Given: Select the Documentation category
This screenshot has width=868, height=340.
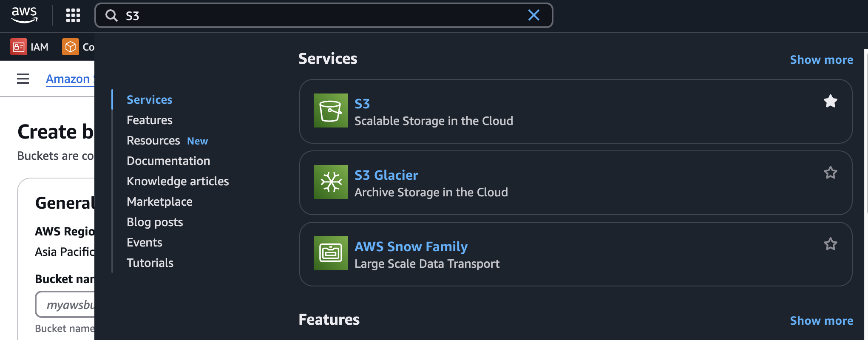Looking at the screenshot, I should tap(168, 161).
